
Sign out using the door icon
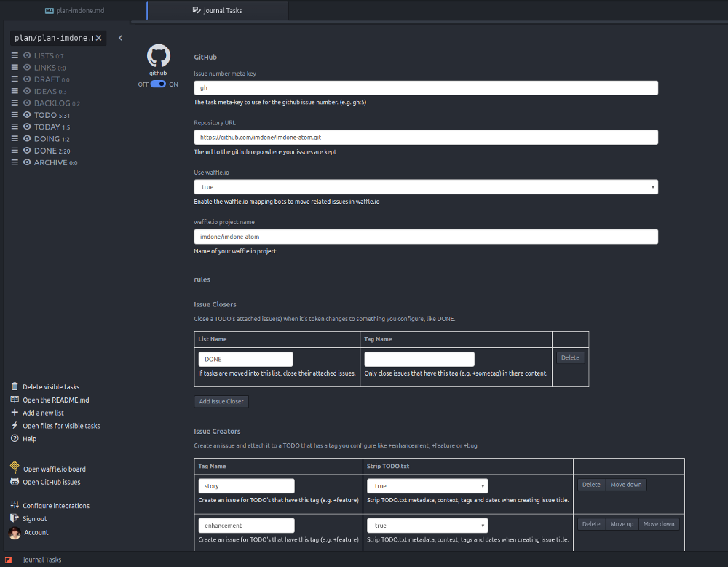pyautogui.click(x=15, y=518)
